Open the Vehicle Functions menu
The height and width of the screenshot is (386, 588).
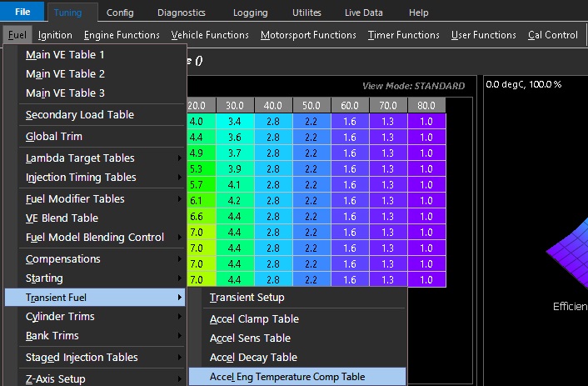[x=210, y=35]
